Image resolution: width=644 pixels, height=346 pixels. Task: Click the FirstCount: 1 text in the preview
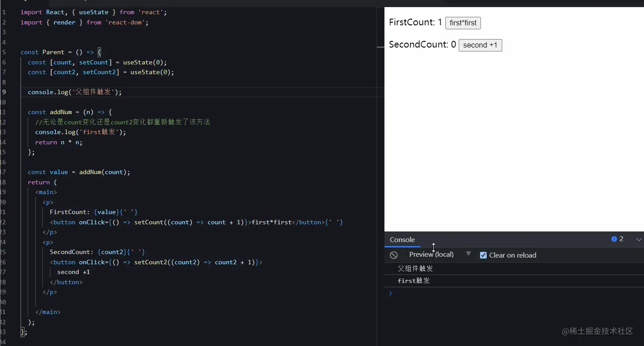(x=416, y=22)
